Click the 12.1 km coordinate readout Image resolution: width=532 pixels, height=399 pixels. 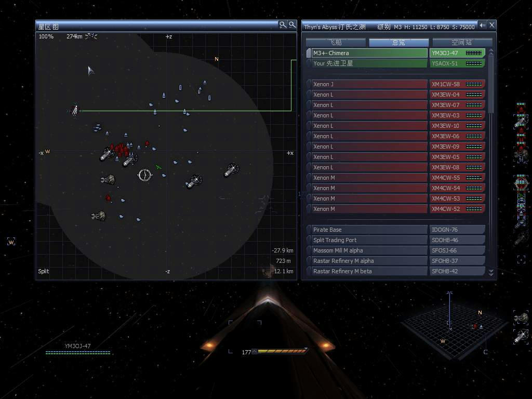pos(284,271)
